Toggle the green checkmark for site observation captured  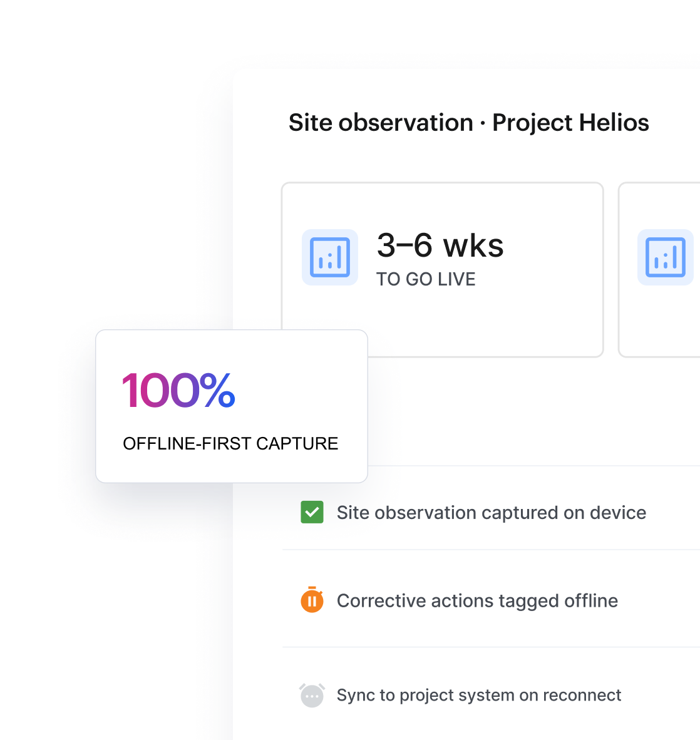pos(312,512)
